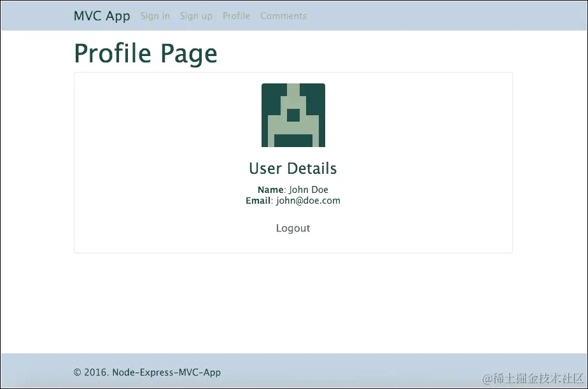Click the Profile Page heading
Screen dimensions: 588x389
[x=146, y=53]
